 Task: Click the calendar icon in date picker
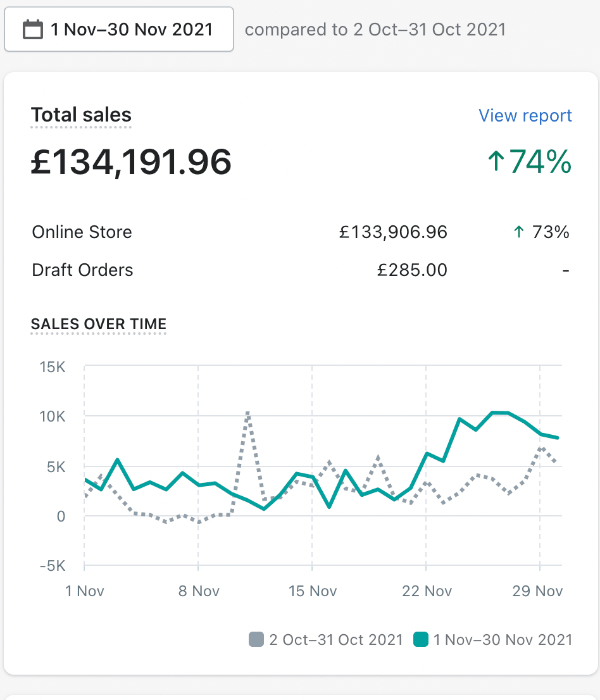pos(33,30)
